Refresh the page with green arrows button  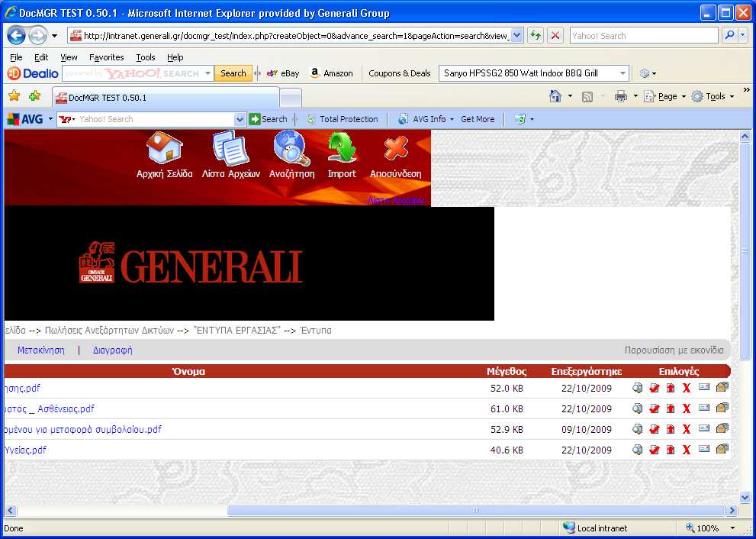[x=536, y=35]
